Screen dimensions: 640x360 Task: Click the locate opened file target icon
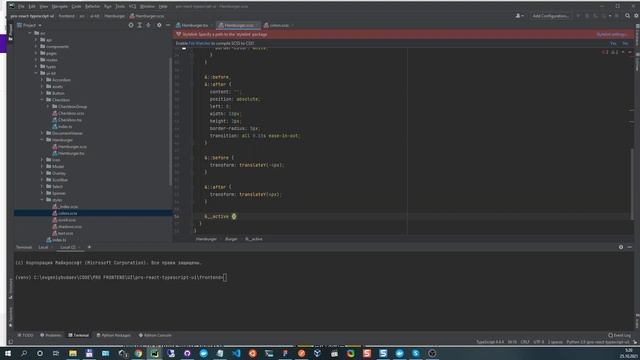131,25
